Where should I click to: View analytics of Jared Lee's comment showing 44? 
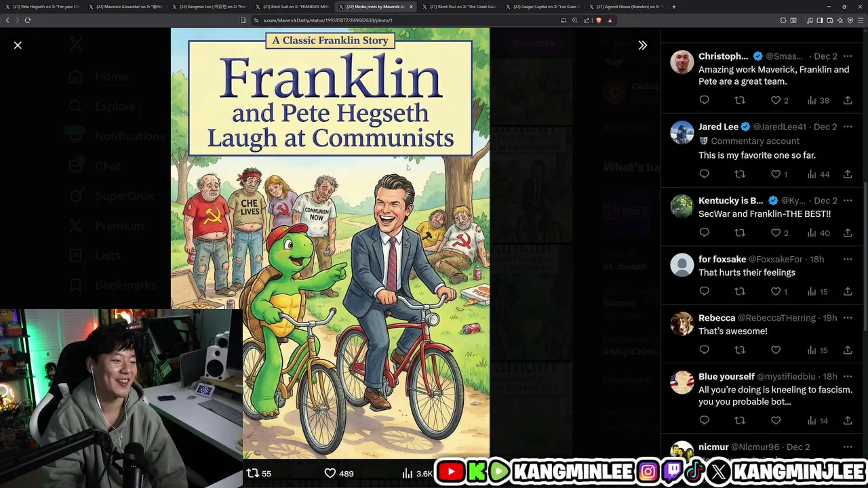818,174
